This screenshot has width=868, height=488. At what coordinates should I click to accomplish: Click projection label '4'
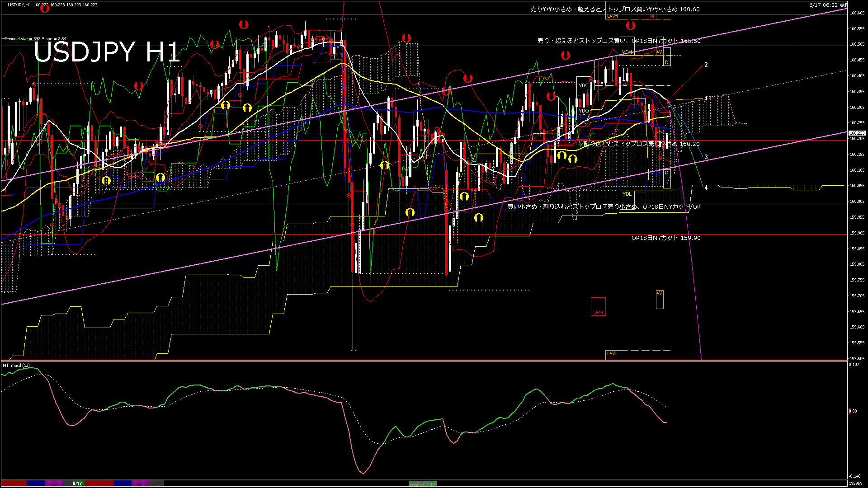706,188
